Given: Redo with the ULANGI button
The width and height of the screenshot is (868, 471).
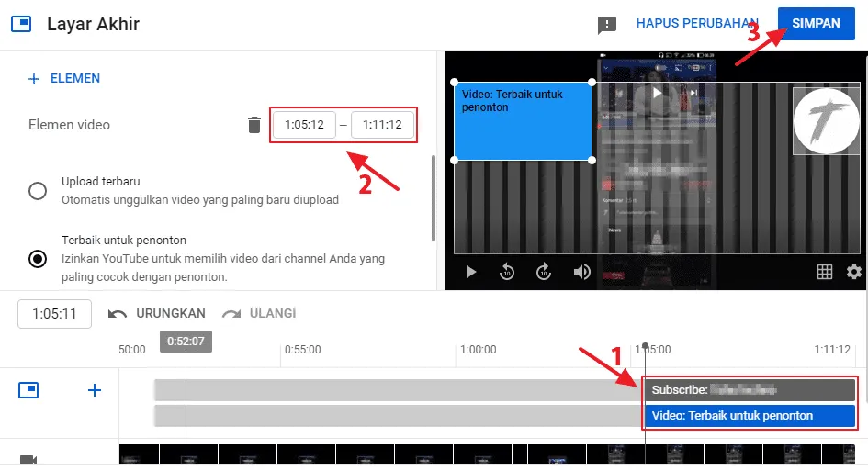Looking at the screenshot, I should pos(259,314).
